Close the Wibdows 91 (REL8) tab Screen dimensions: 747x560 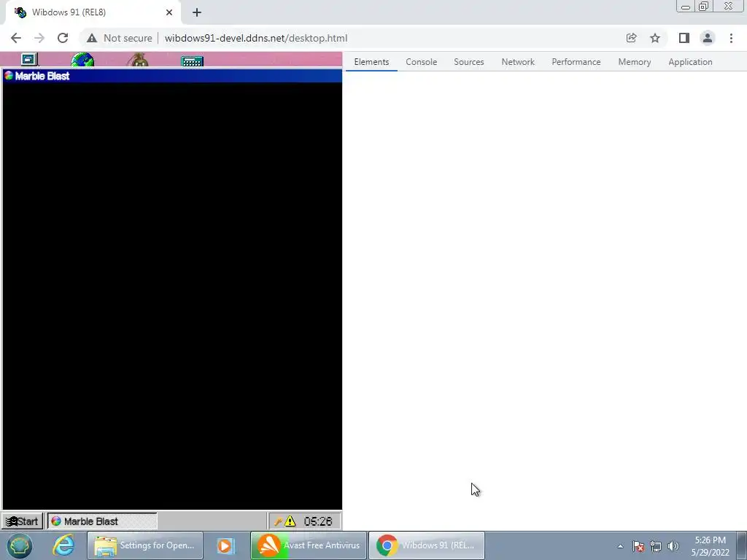pos(169,12)
